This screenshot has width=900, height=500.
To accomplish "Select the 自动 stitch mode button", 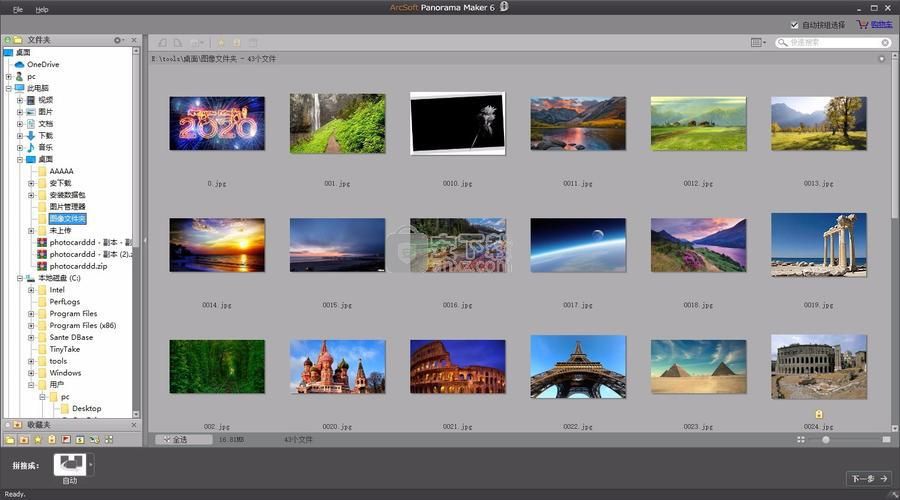I will [x=70, y=464].
